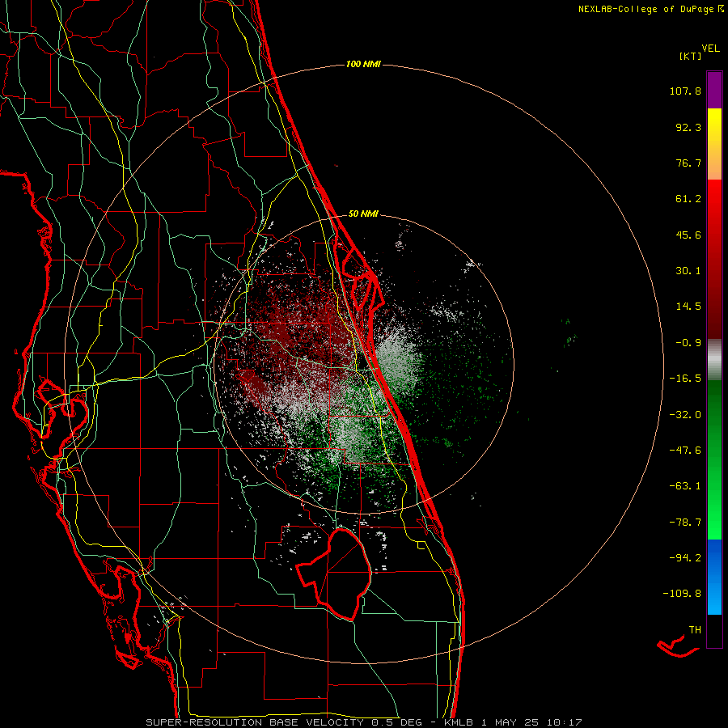Click the SUPER-RESOLUTION BASE VELOCITY caption

pos(255,722)
